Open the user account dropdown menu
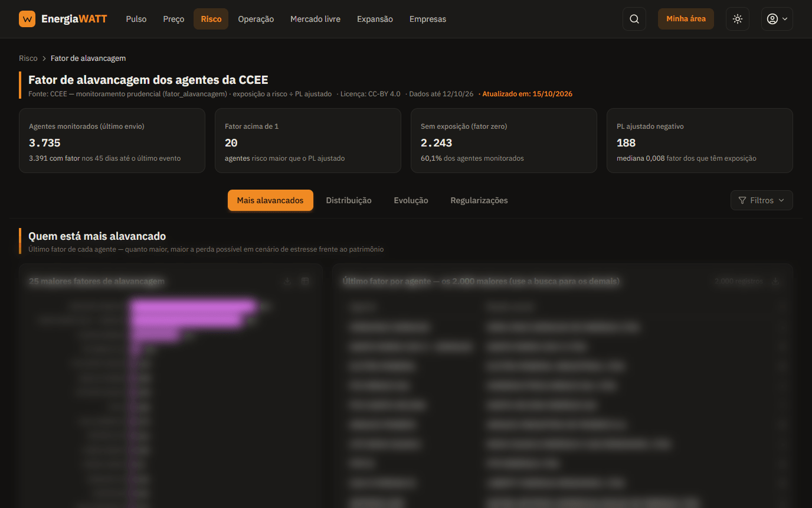 pos(777,19)
